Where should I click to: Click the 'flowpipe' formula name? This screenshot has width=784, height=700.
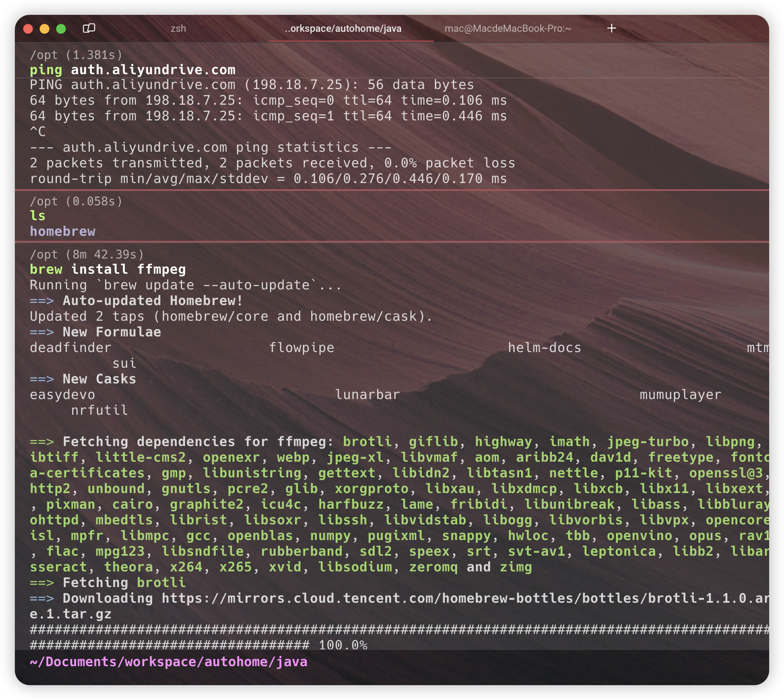tap(301, 348)
